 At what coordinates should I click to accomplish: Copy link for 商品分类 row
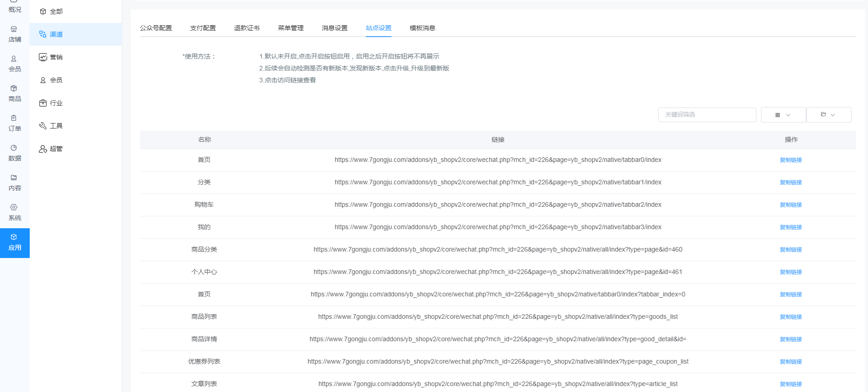point(791,250)
